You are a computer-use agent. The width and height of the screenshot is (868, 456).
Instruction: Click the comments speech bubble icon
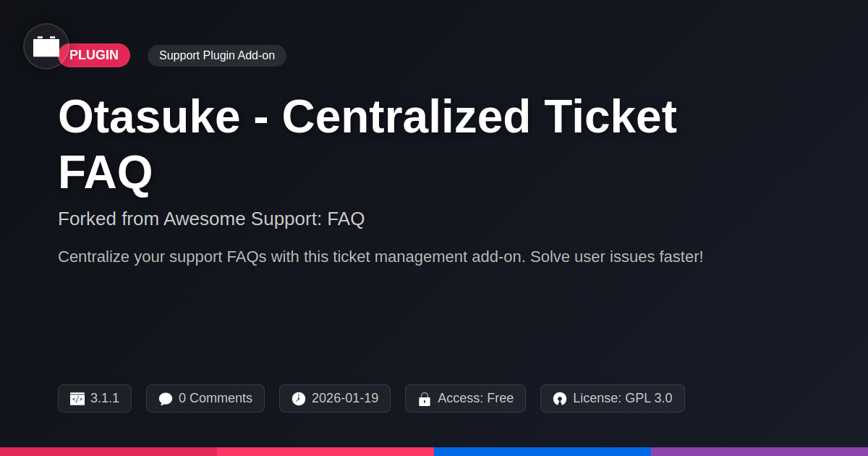point(166,399)
